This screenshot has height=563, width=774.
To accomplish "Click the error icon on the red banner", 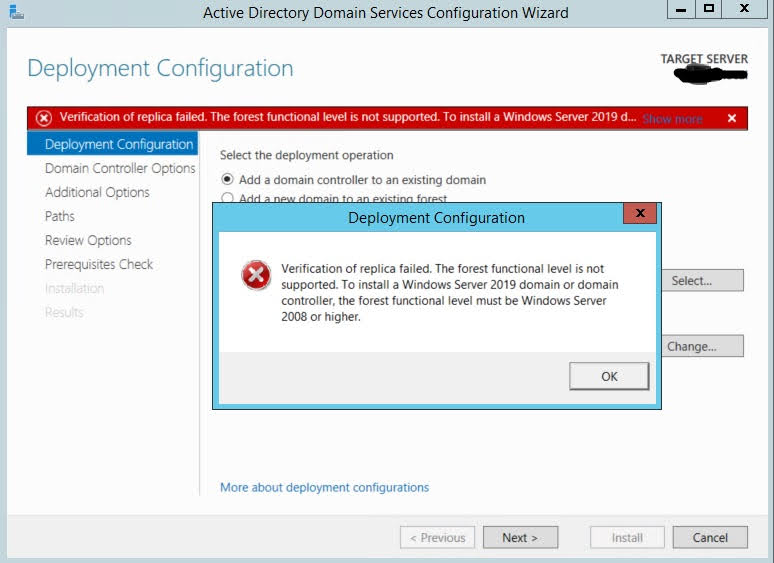I will (x=43, y=118).
